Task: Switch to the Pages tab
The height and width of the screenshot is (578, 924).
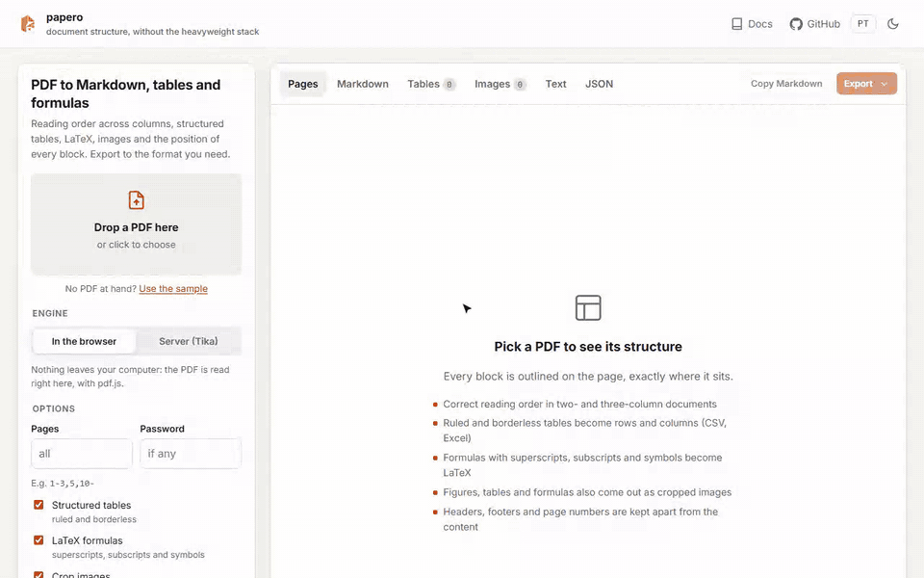Action: click(x=303, y=84)
